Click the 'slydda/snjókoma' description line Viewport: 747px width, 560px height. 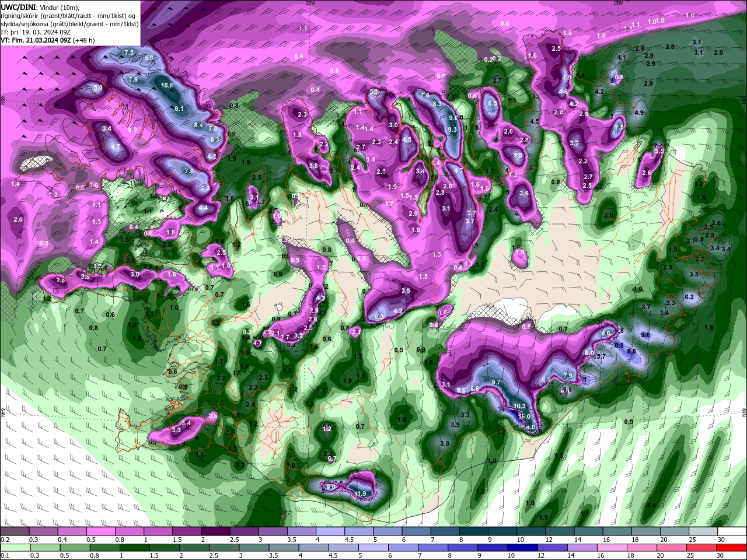69,23
